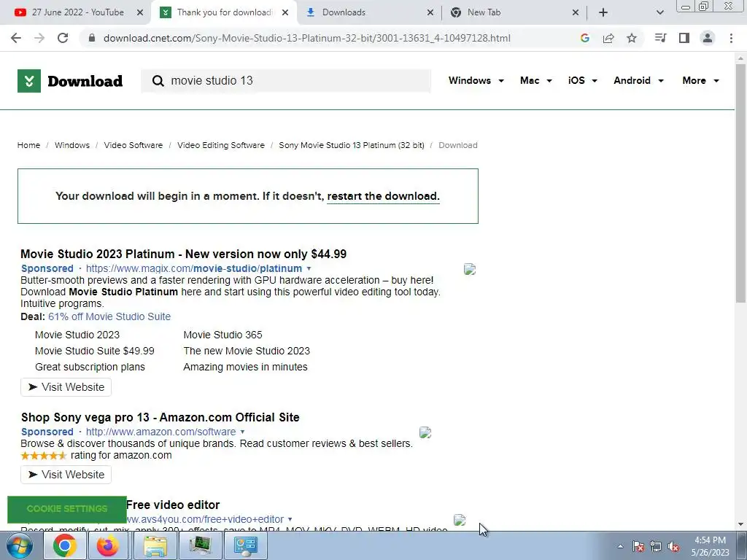
Task: Expand amazon ad URL dropdown arrow
Action: point(242,432)
